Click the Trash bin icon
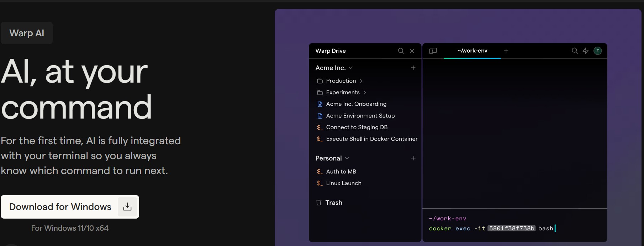Image resolution: width=644 pixels, height=246 pixels. point(319,203)
